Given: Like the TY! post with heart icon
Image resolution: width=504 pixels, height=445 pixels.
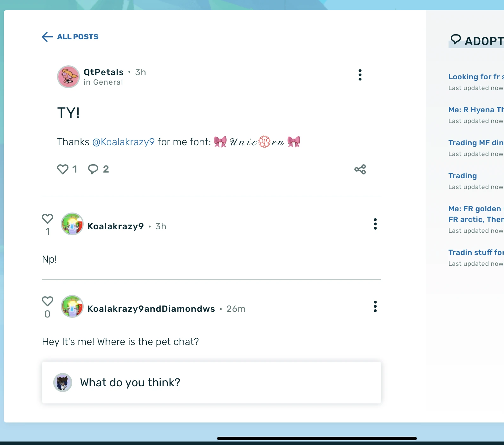Looking at the screenshot, I should 63,169.
